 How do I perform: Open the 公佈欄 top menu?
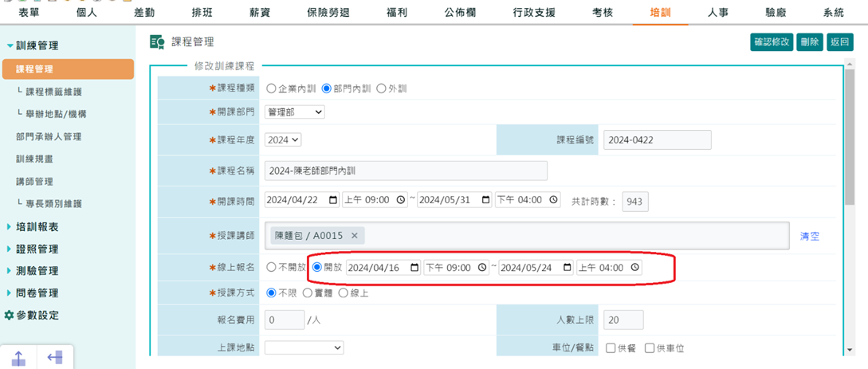[x=459, y=12]
